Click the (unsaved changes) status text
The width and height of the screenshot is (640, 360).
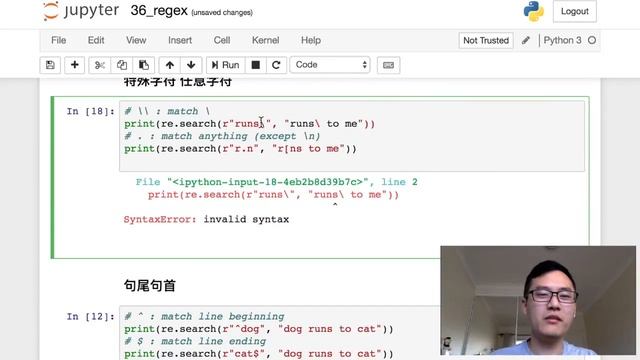[222, 12]
